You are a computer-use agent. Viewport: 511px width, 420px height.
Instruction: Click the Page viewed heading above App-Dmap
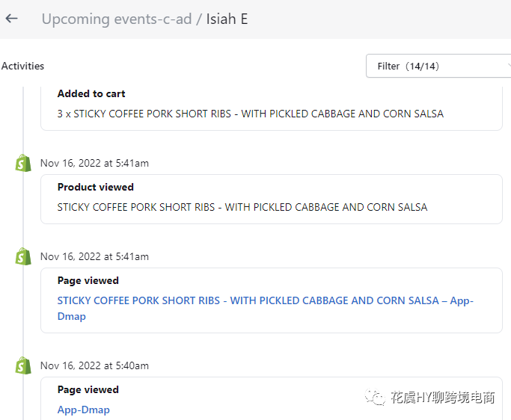(88, 389)
